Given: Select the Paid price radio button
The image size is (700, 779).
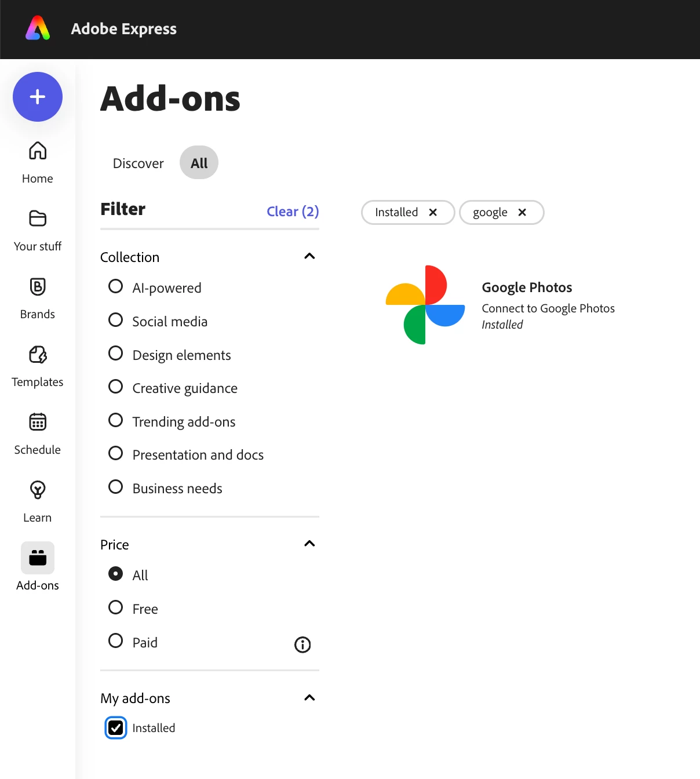Looking at the screenshot, I should [x=116, y=640].
